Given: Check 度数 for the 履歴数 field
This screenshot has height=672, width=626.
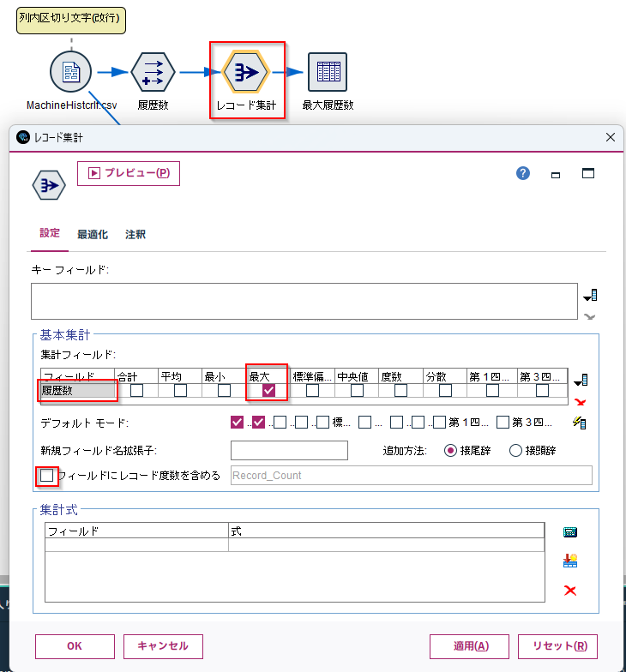Looking at the screenshot, I should [401, 391].
